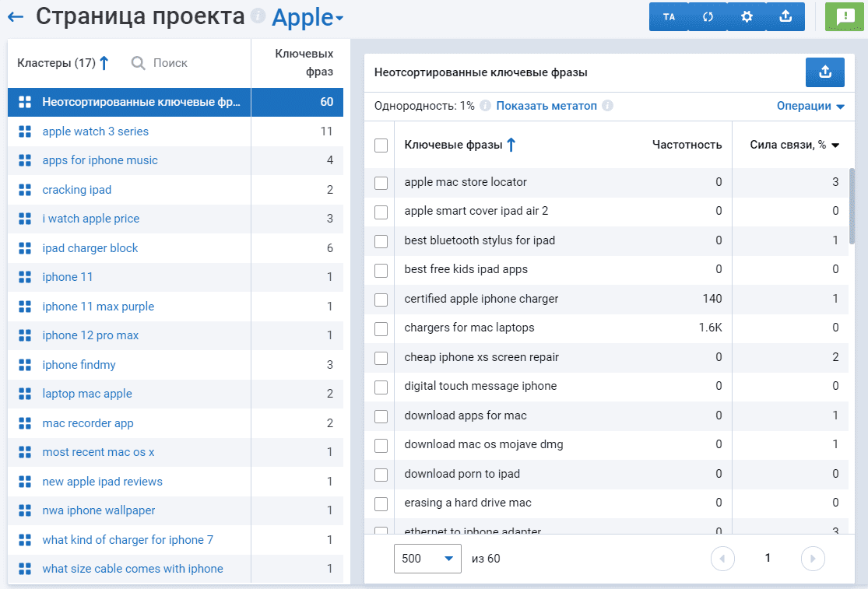Click grid icon of most recent mac os x
Screen dimensions: 868x589
click(x=25, y=452)
